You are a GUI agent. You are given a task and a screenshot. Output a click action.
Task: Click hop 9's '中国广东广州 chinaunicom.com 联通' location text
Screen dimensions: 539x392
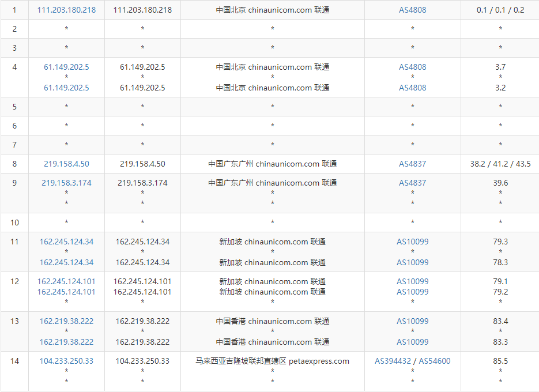tap(272, 183)
